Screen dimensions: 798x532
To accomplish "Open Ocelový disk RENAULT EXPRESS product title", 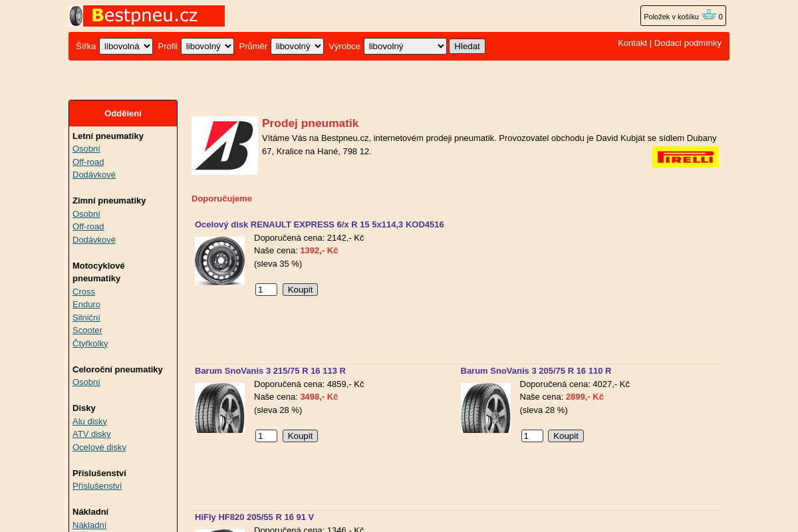I will tap(319, 225).
